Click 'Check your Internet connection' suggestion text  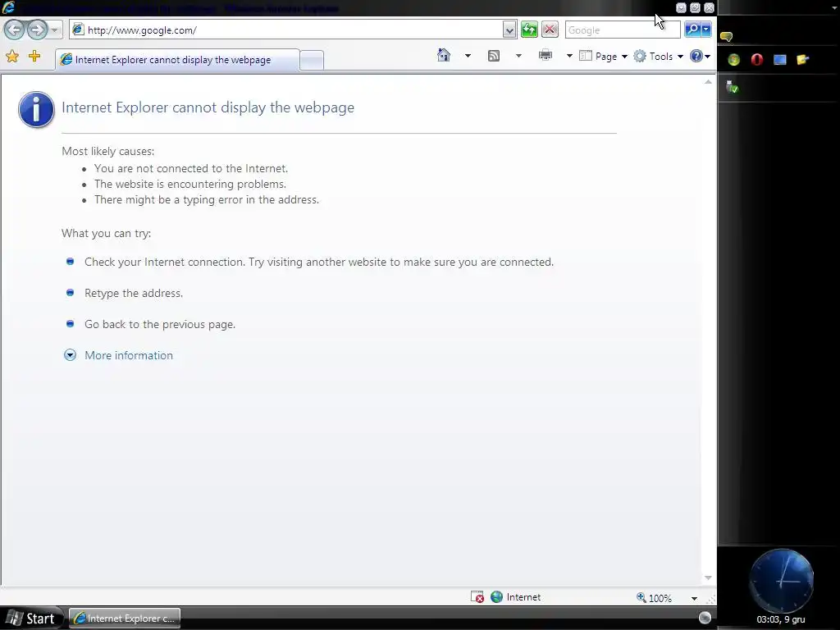[319, 262]
